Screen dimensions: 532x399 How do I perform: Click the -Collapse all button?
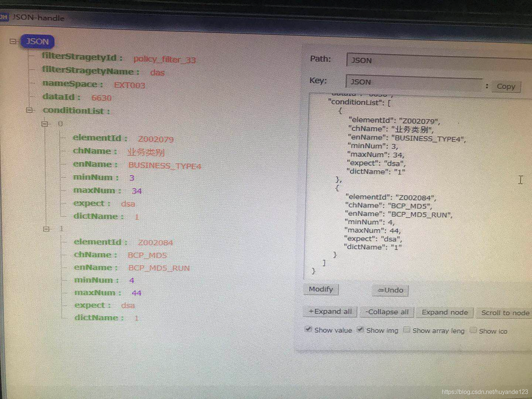[x=387, y=312]
